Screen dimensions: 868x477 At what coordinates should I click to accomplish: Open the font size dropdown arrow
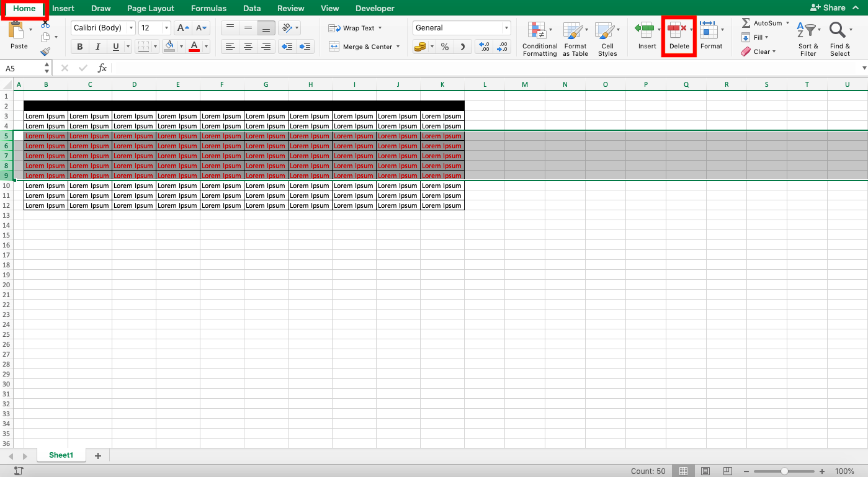166,28
